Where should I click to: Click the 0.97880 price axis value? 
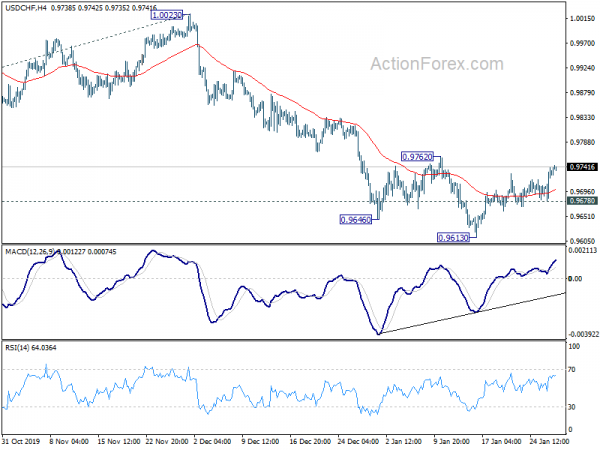[x=583, y=142]
